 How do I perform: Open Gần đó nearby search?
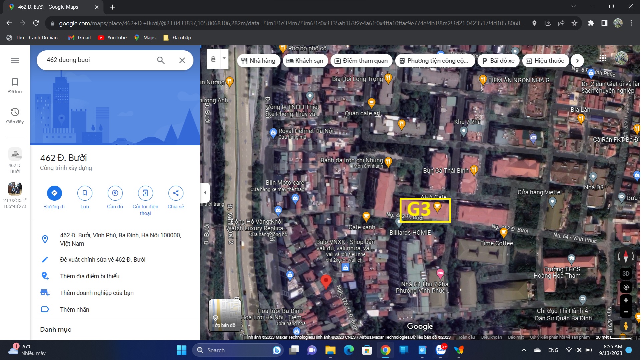coord(115,193)
